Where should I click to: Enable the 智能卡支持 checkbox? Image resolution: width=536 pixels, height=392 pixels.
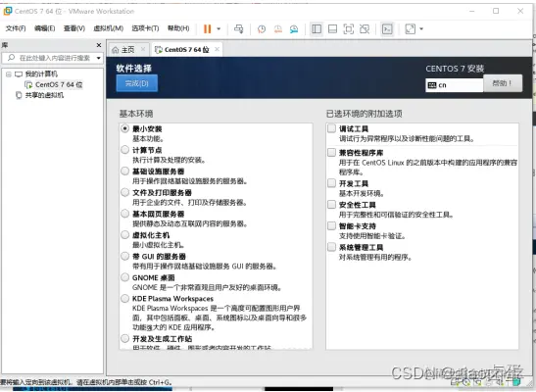pyautogui.click(x=331, y=225)
